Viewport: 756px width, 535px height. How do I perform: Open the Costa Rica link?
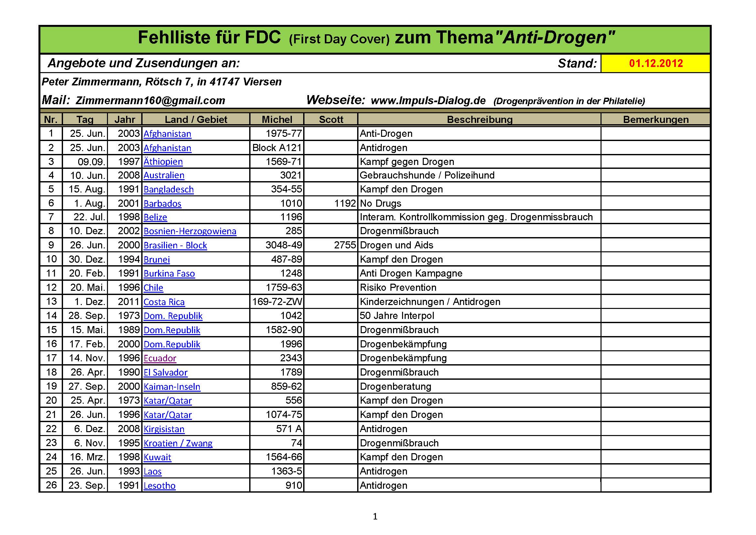[164, 302]
